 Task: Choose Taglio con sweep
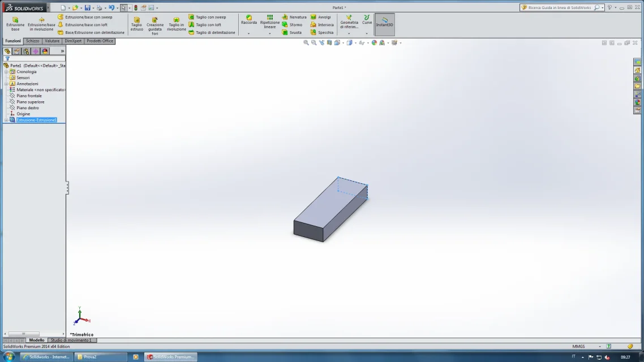tap(208, 17)
